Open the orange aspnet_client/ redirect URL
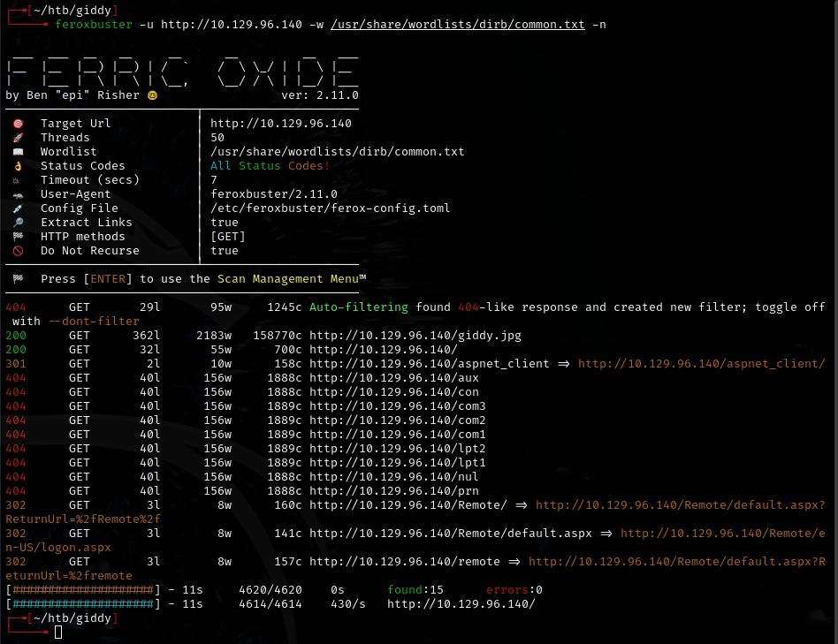 pyautogui.click(x=702, y=364)
